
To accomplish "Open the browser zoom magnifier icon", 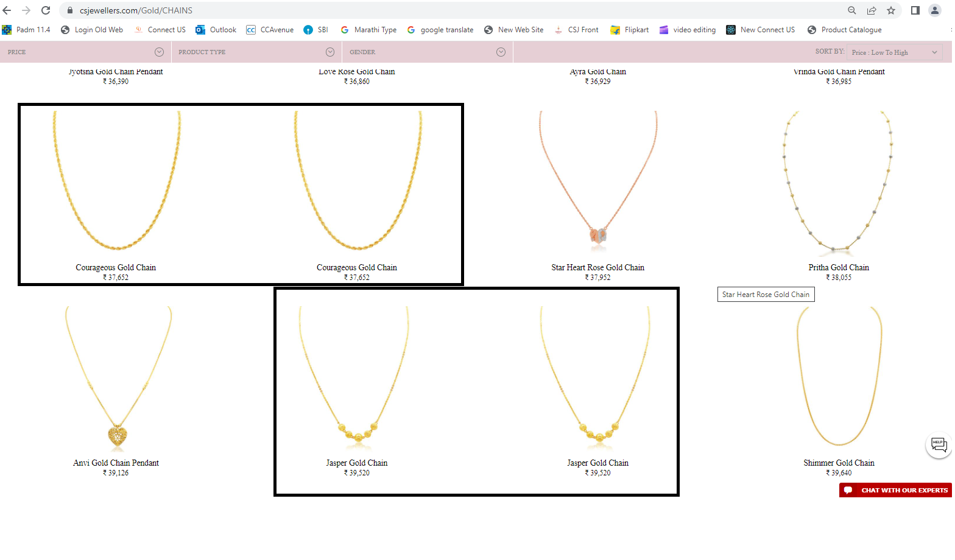I will [x=852, y=10].
